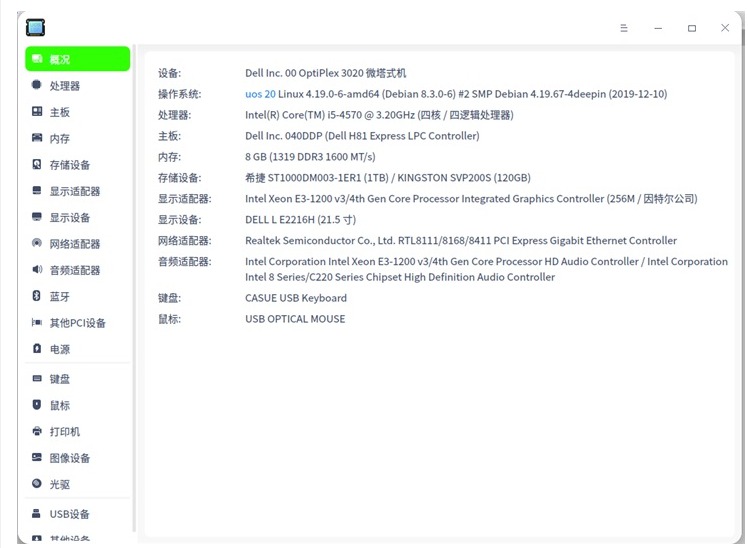Click the 图像设备 camera icon
Image resolution: width=748 pixels, height=548 pixels.
tap(37, 457)
